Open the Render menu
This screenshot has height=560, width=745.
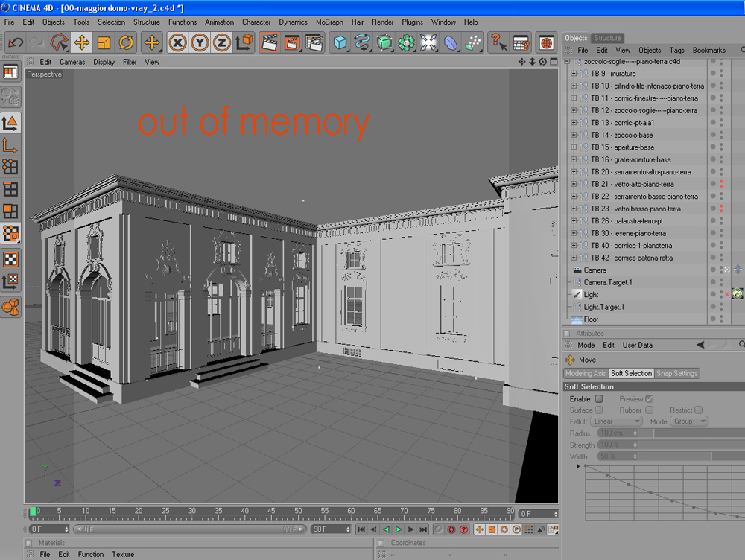[x=382, y=22]
